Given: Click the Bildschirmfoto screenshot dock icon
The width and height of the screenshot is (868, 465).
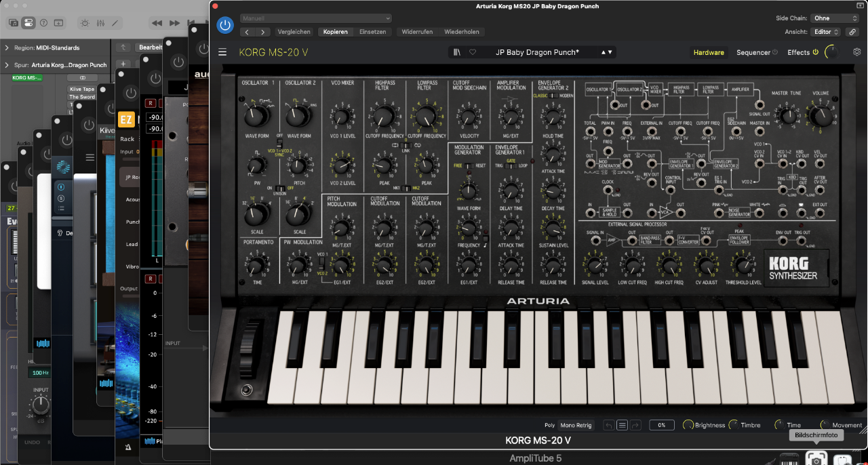Looking at the screenshot, I should point(817,460).
